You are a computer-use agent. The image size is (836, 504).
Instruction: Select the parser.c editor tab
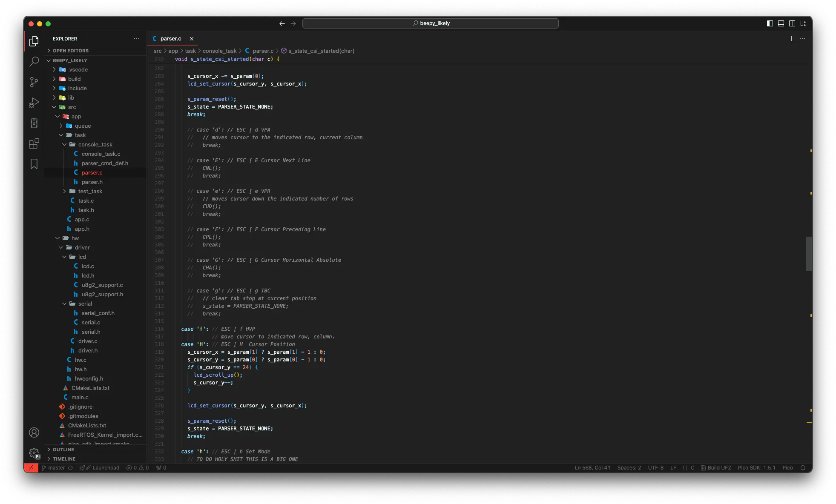point(170,39)
